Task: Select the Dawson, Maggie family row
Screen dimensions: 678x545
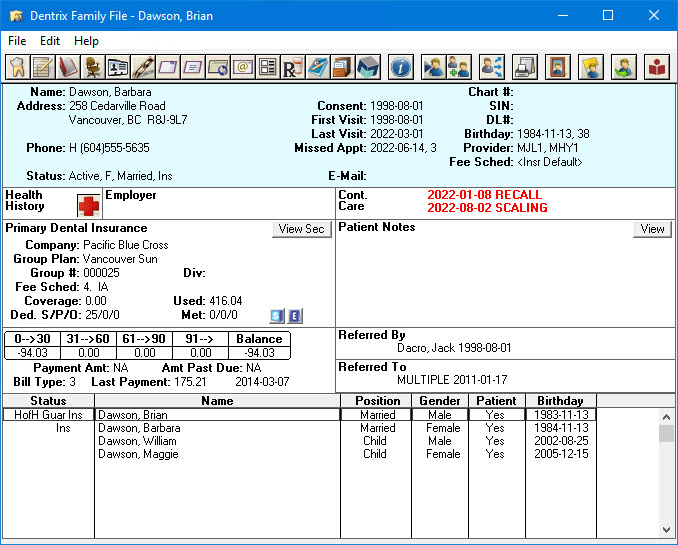Action: [x=137, y=454]
